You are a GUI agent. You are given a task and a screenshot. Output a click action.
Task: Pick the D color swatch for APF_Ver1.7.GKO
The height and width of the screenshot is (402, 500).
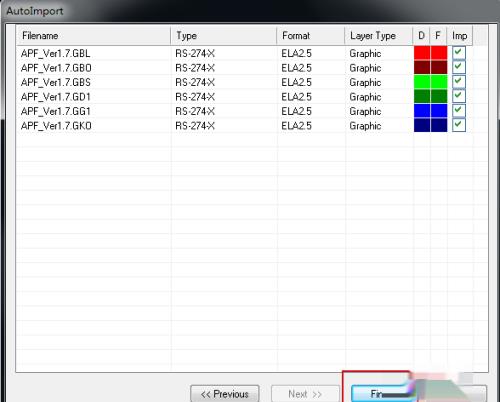click(x=422, y=125)
